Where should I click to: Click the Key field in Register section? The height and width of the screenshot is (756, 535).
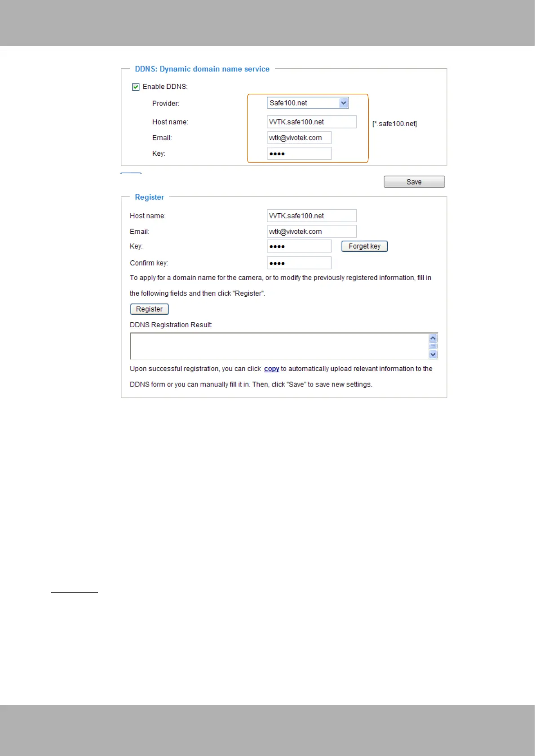click(299, 246)
